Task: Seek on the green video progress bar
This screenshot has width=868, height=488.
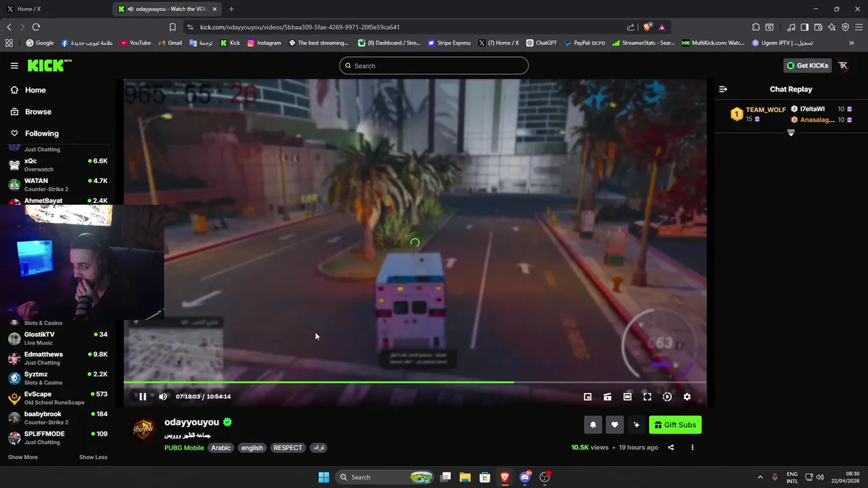Action: (415, 382)
